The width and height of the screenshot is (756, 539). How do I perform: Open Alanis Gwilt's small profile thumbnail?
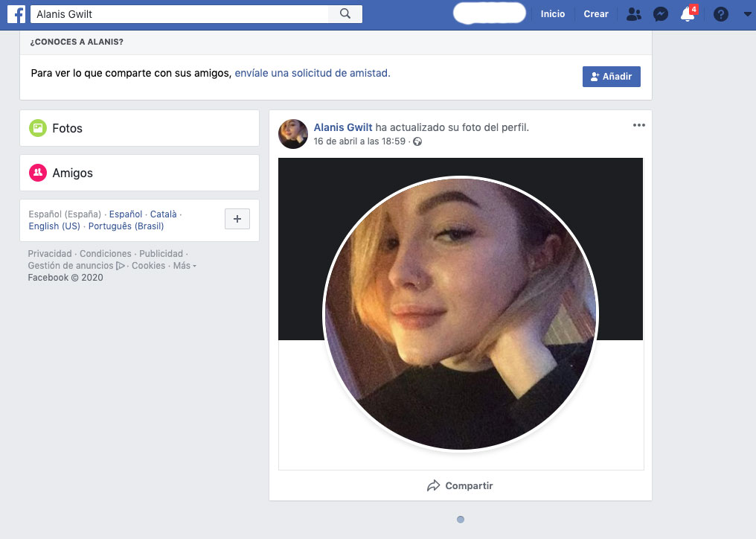[292, 134]
